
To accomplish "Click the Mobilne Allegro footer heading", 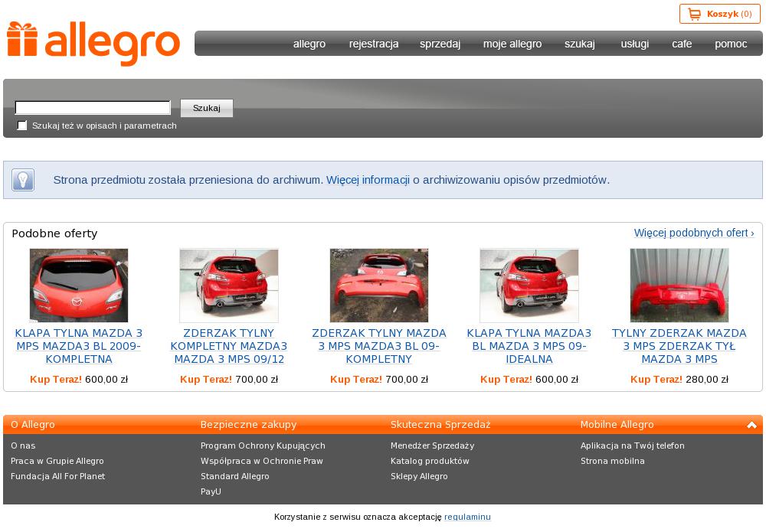I will pyautogui.click(x=617, y=425).
